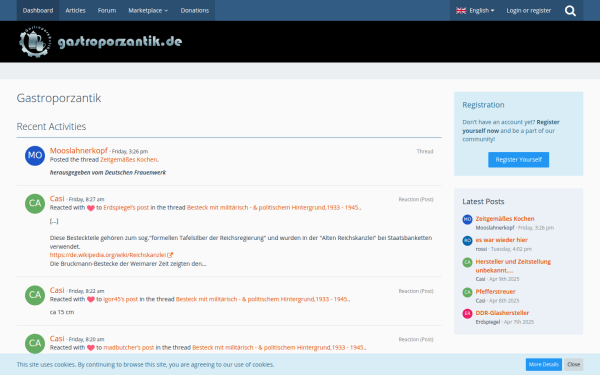Viewport: 600px width, 375px height.
Task: Click the MO avatar beside Zeitgemäßes Kochen in Latest Posts
Action: pos(467,219)
